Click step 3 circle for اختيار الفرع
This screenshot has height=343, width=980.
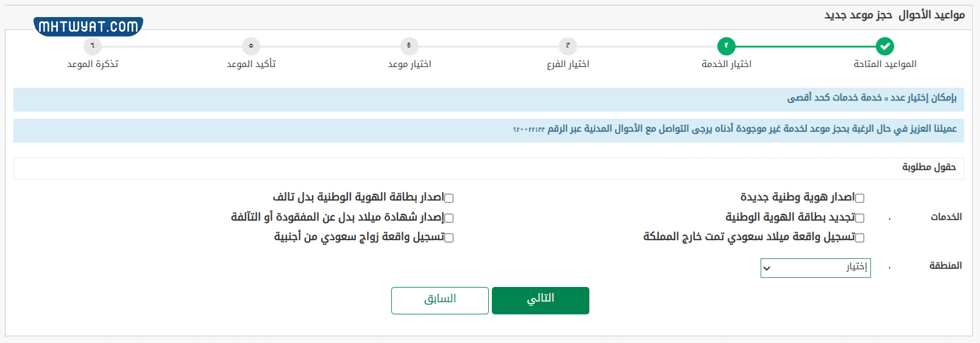click(x=567, y=46)
